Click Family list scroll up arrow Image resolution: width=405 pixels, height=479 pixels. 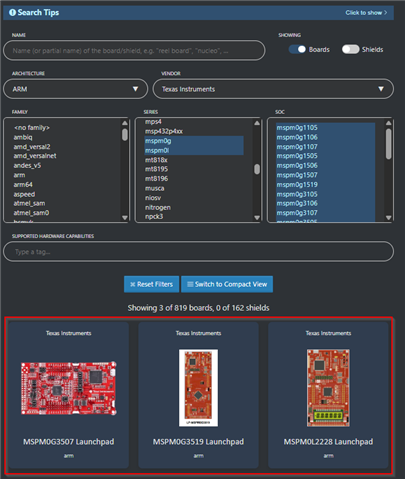tap(125, 123)
